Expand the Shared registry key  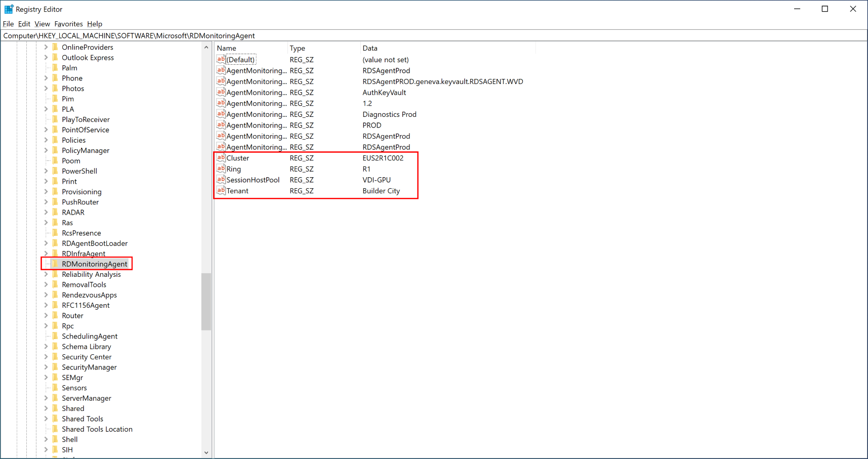click(x=46, y=408)
